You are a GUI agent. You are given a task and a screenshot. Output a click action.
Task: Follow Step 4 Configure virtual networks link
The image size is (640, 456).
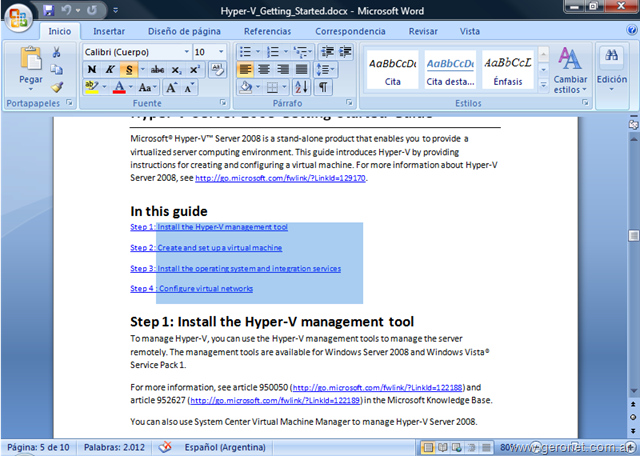click(x=191, y=289)
